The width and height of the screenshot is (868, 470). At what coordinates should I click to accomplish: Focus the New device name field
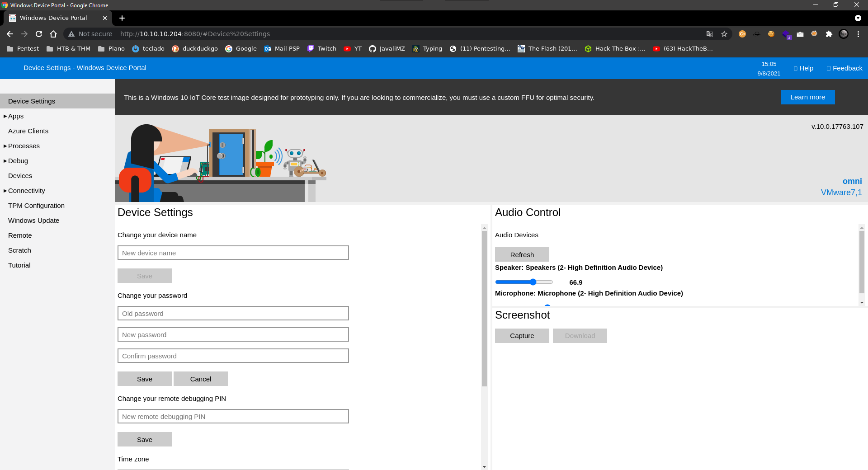tap(233, 253)
